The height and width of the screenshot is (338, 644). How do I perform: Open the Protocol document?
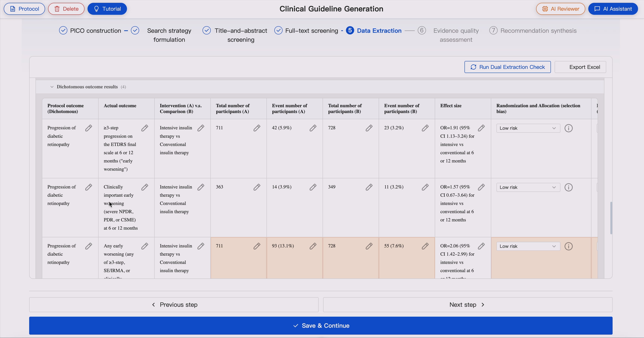[x=24, y=9]
